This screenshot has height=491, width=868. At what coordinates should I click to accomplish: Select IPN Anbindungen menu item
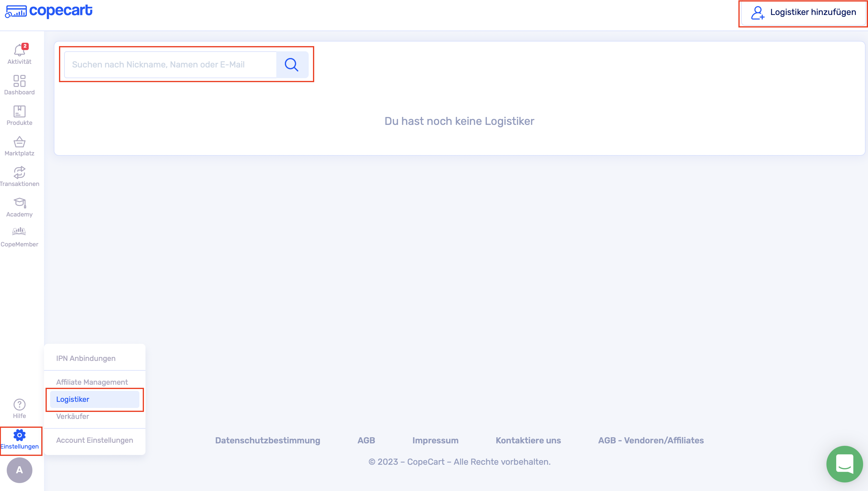pos(86,358)
